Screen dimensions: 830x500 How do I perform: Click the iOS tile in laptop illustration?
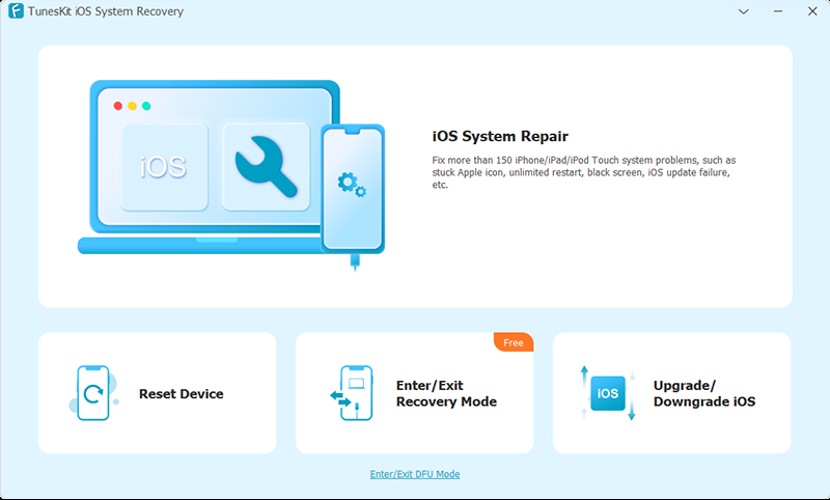164,167
